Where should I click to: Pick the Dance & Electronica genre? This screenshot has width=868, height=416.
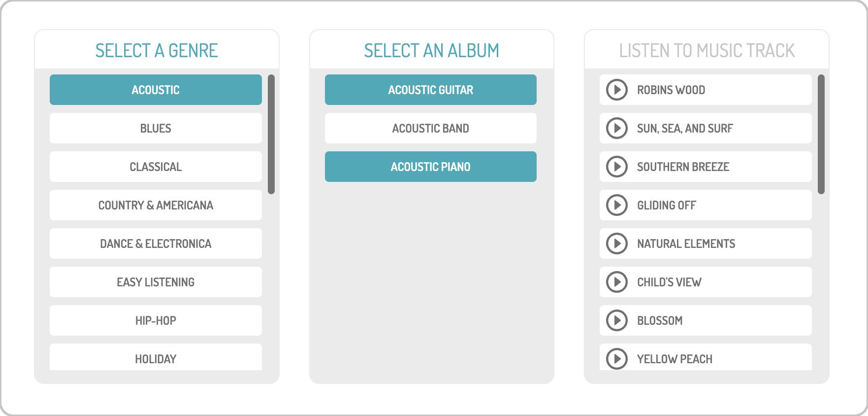(155, 243)
